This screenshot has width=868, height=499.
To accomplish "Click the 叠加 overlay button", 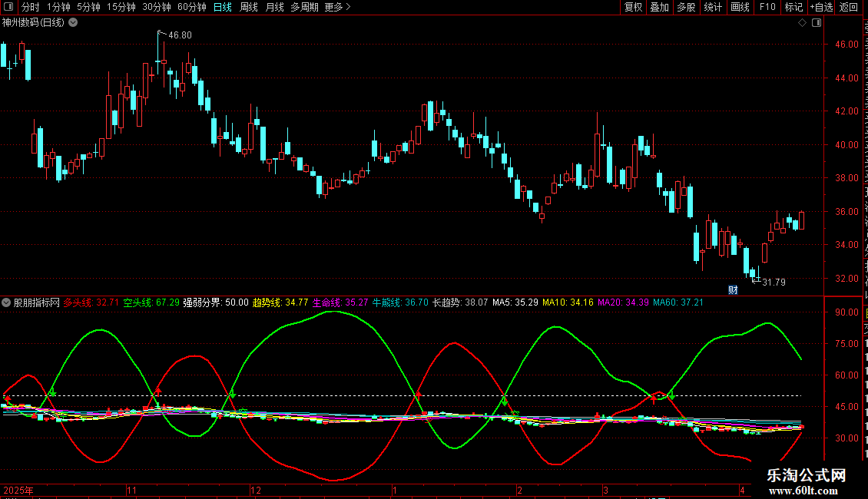I will [x=659, y=7].
